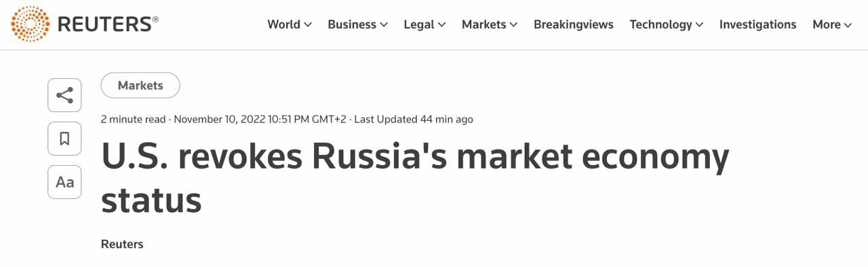This screenshot has height=267, width=868.
Task: Open the share article icon
Action: (64, 95)
